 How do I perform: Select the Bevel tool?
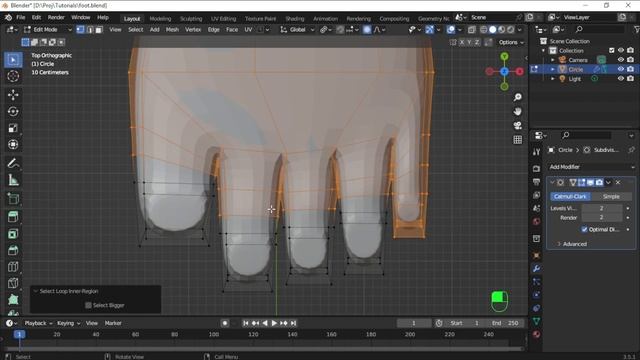click(13, 250)
